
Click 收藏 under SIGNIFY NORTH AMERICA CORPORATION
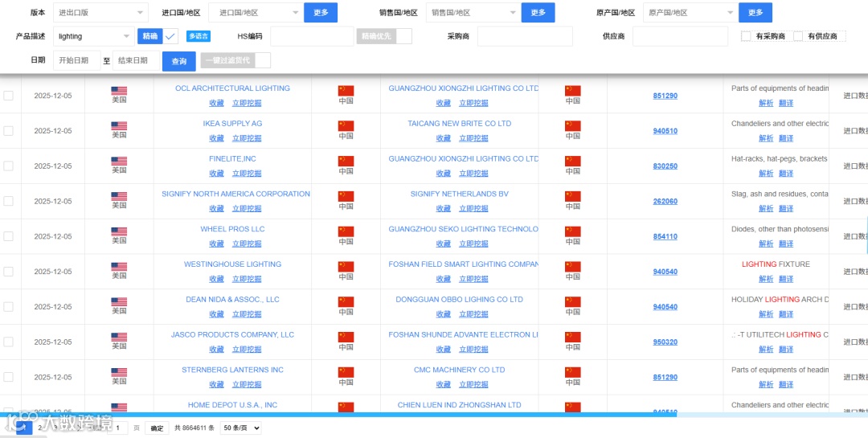(x=216, y=209)
